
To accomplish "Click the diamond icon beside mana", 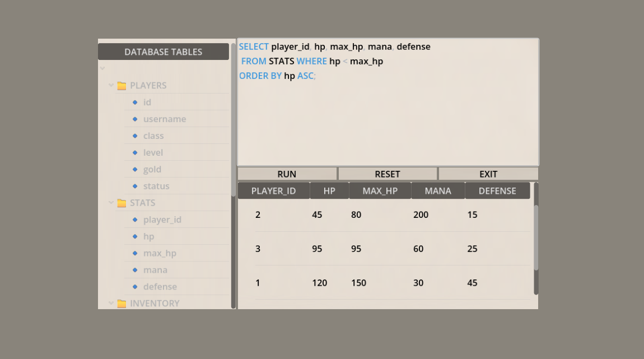I will coord(135,270).
